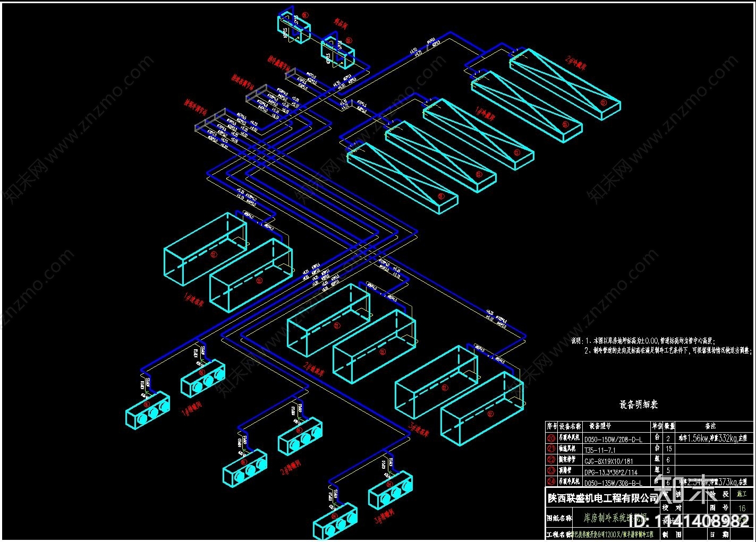Click the 说明 note line numbered 1
The width and height of the screenshot is (756, 542).
[x=643, y=341]
